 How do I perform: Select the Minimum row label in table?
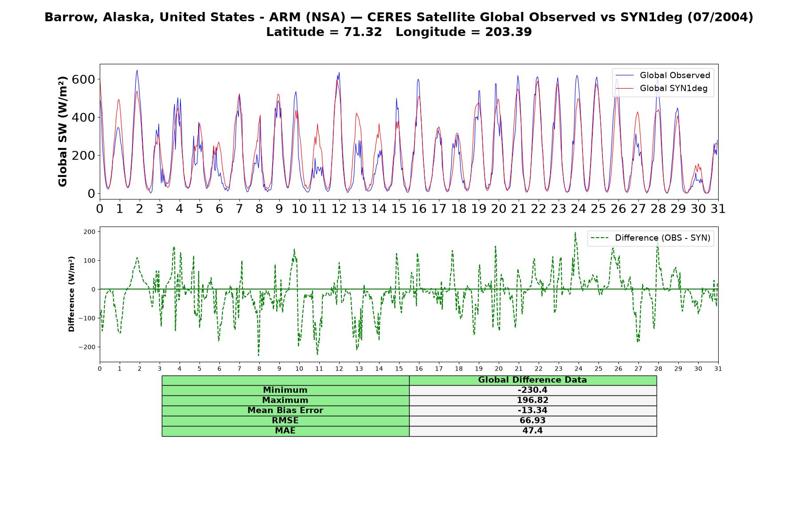[x=285, y=390]
